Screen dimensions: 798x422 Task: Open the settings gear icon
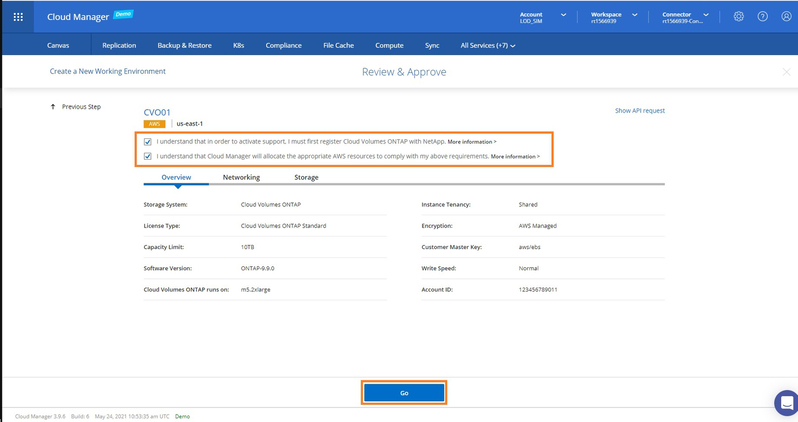738,17
